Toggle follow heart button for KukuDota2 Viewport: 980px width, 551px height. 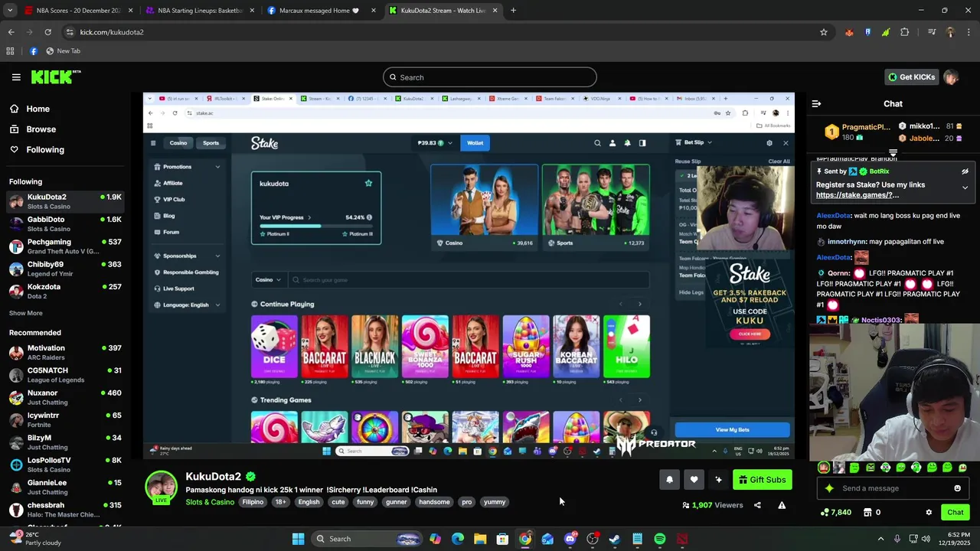point(694,480)
